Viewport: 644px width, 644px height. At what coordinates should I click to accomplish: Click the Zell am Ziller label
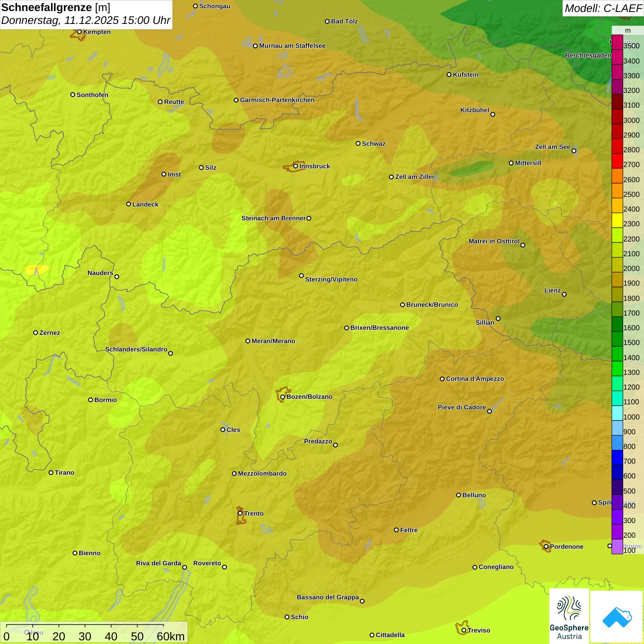tap(415, 177)
